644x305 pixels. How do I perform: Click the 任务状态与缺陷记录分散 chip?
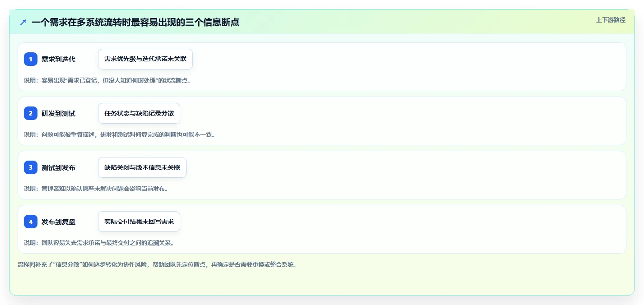point(139,113)
